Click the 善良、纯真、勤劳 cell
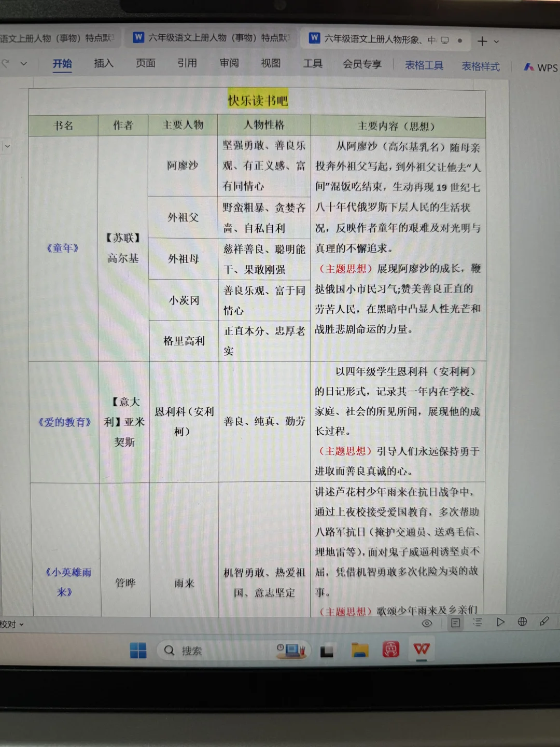The width and height of the screenshot is (560, 747). click(x=264, y=421)
